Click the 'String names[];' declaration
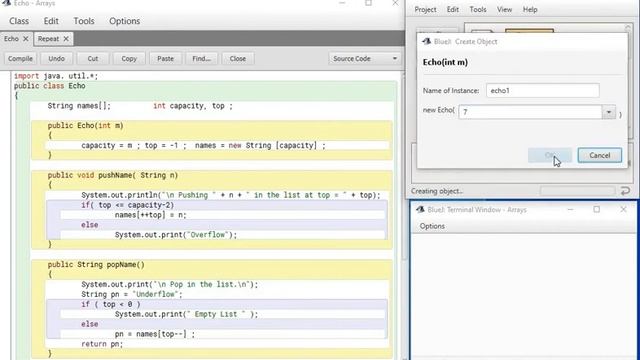The image size is (640, 360). point(79,106)
